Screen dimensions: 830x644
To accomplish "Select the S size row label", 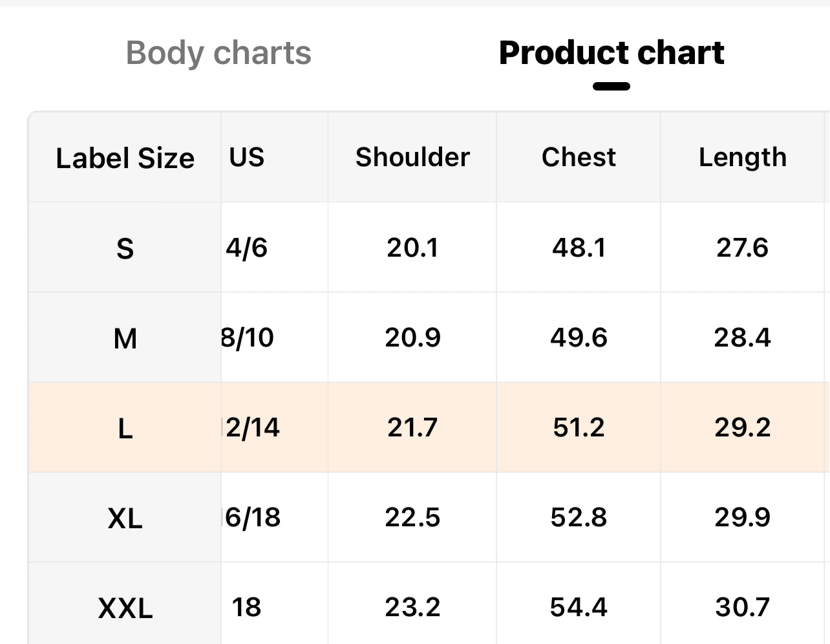I will (x=125, y=249).
